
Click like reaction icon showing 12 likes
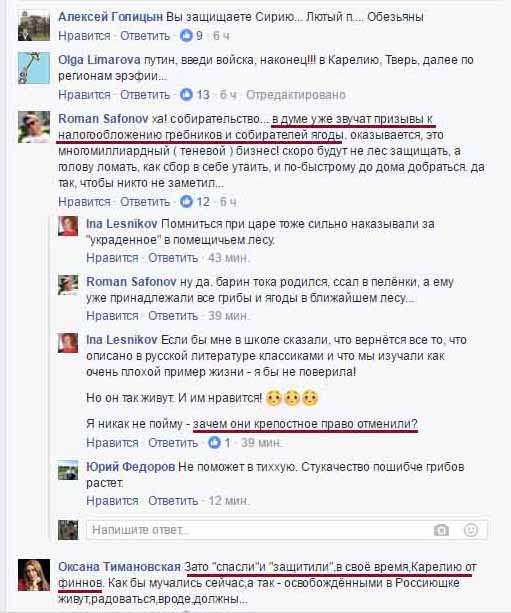tap(186, 202)
